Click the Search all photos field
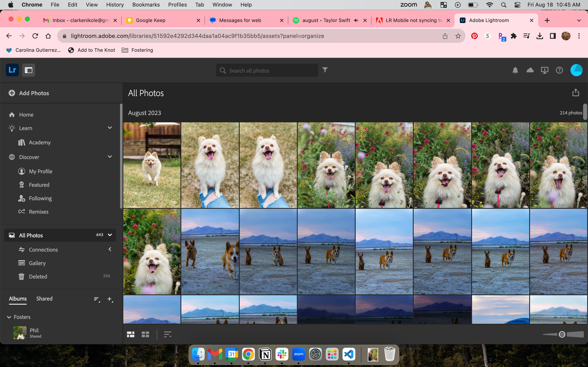Screen dimensions: 588x367 pos(267,70)
